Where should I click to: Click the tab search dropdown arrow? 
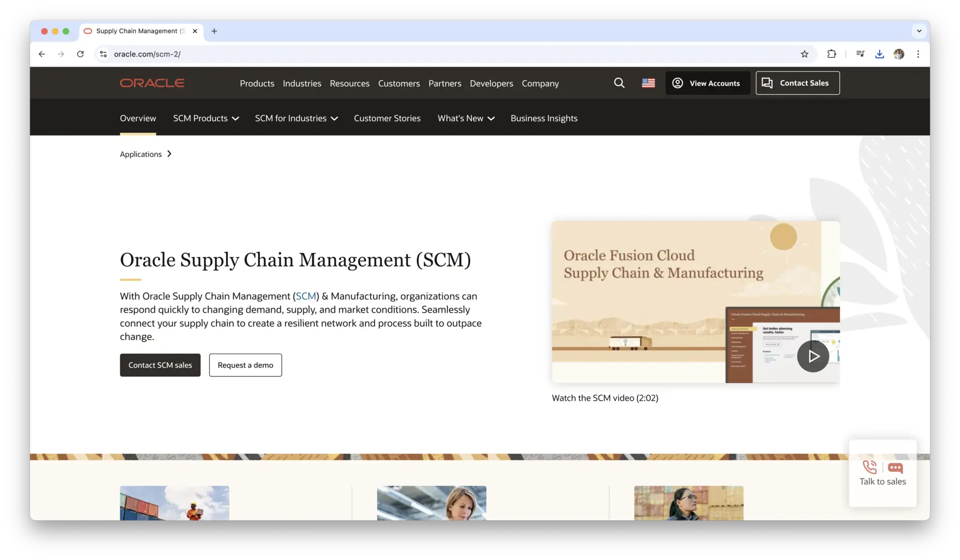tap(919, 31)
